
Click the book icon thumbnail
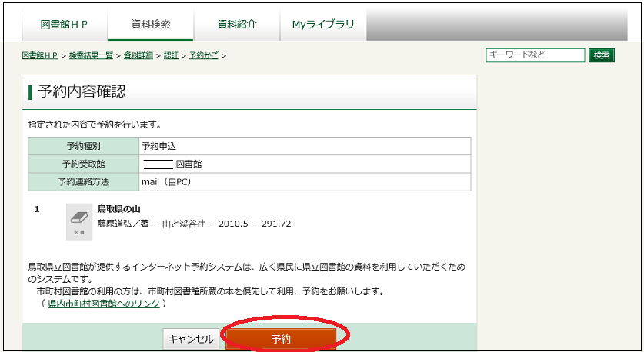tap(79, 221)
